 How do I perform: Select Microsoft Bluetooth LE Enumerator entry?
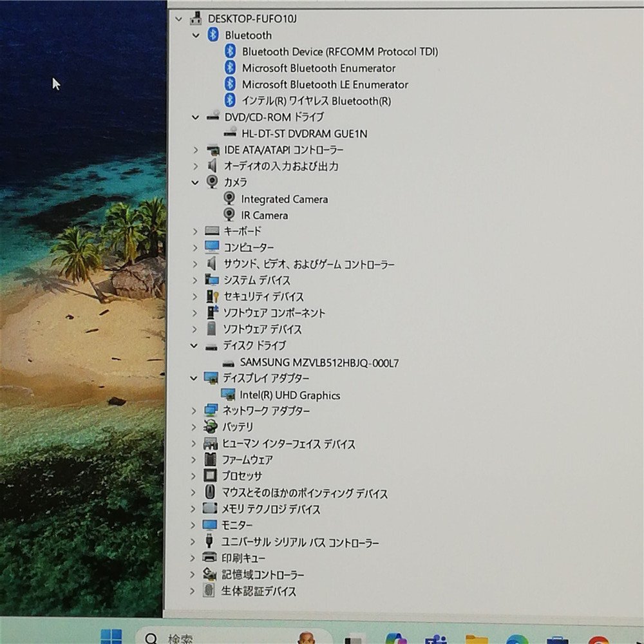coord(325,84)
